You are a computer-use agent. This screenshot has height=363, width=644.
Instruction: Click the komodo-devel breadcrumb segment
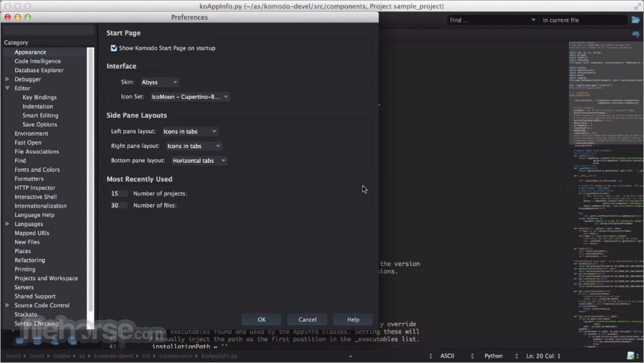(x=113, y=356)
